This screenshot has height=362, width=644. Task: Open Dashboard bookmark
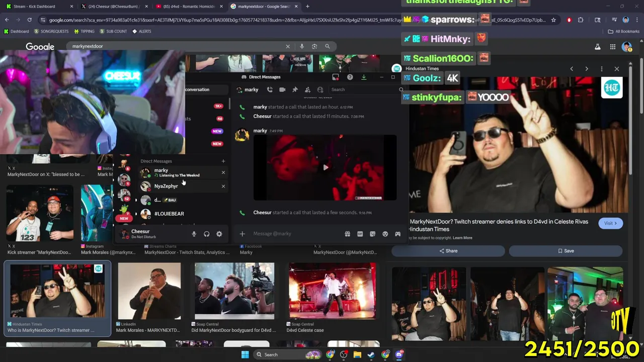(17, 31)
